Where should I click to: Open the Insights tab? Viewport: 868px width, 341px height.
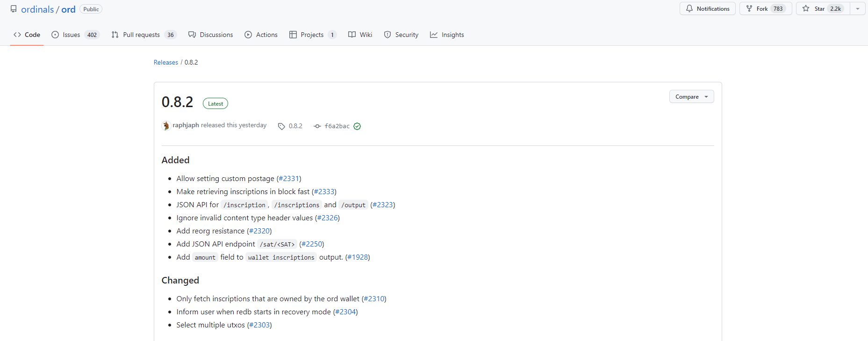click(447, 35)
